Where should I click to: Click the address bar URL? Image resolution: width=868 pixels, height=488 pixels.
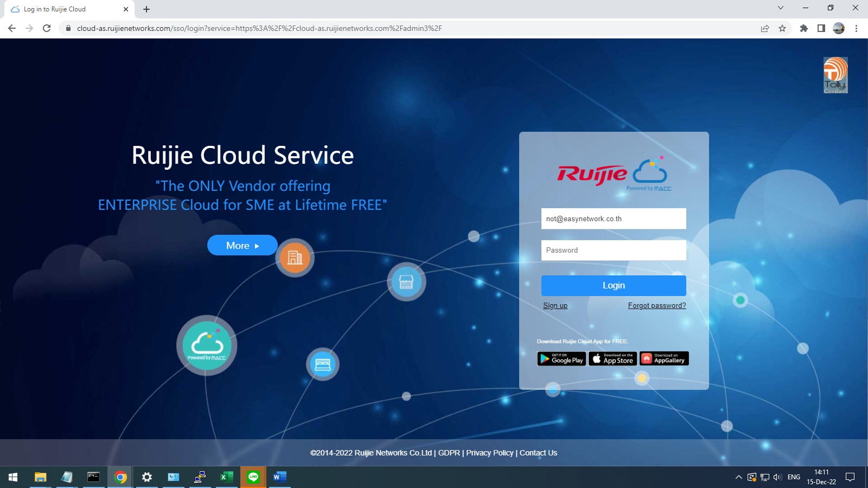(x=259, y=28)
